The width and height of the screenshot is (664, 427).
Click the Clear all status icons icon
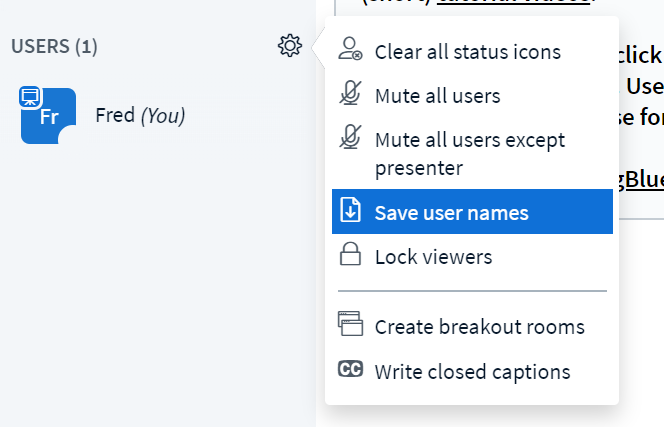coord(350,50)
